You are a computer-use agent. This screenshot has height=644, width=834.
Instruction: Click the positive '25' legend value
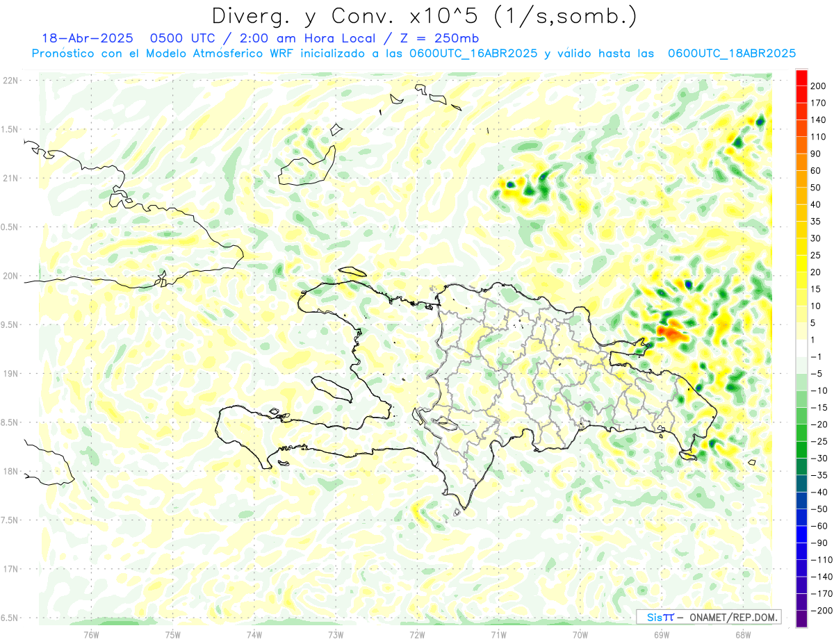pos(817,255)
